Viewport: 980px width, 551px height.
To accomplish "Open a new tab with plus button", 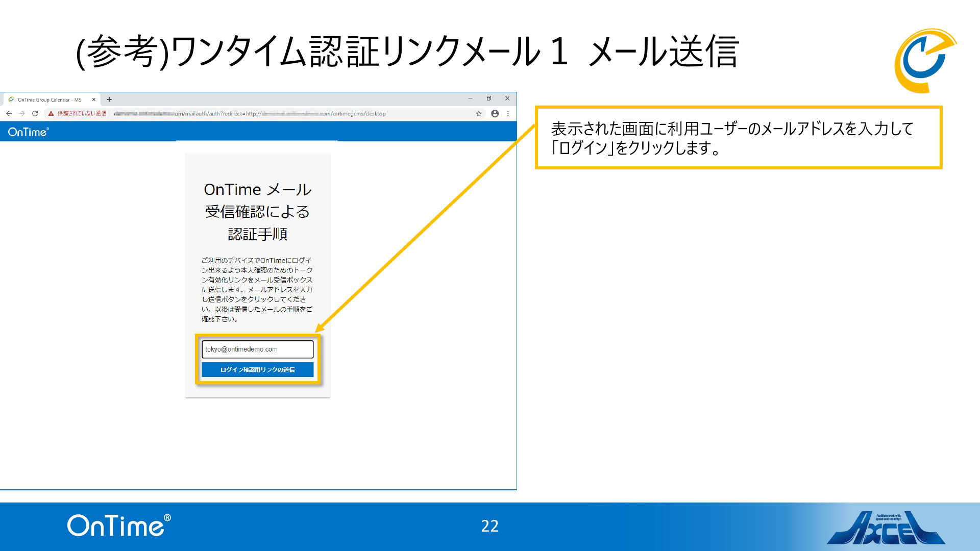I will point(109,99).
